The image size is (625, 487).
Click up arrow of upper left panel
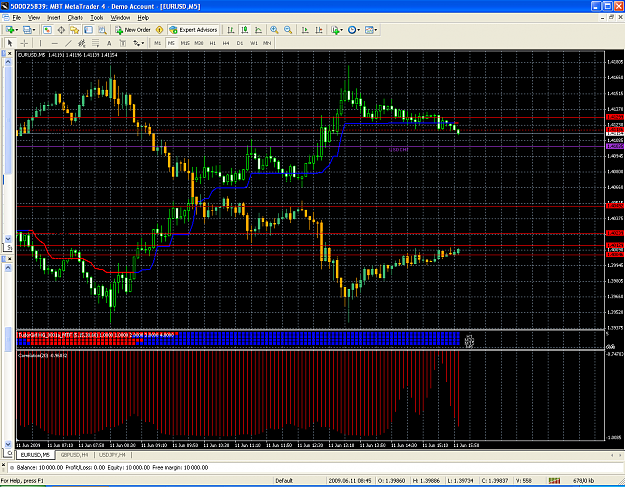coord(8,63)
